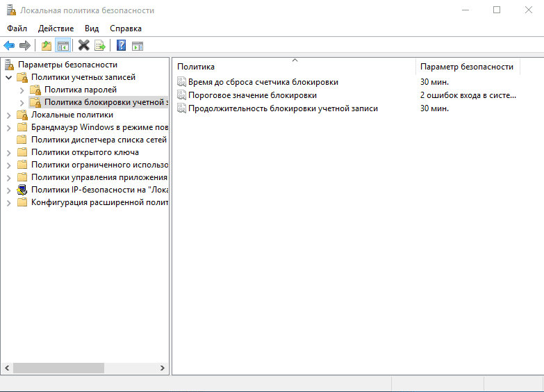This screenshot has width=544, height=392.
Task: Click the Up one level folder icon
Action: (x=47, y=46)
